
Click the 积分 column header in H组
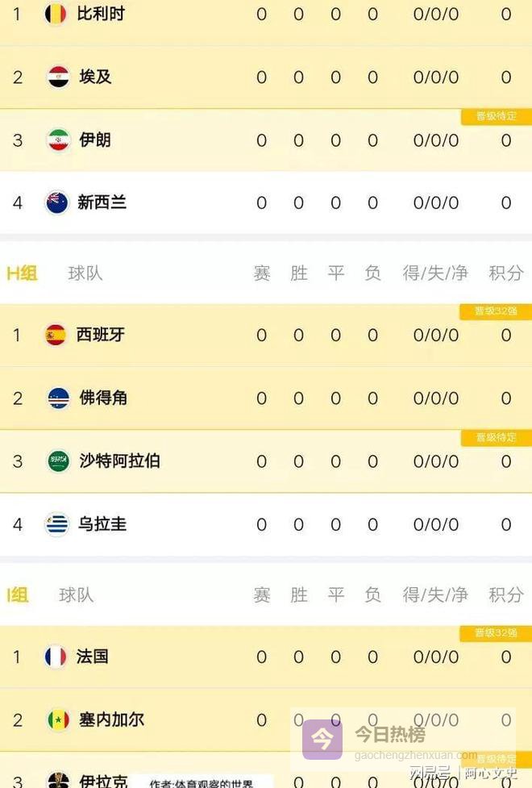506,273
